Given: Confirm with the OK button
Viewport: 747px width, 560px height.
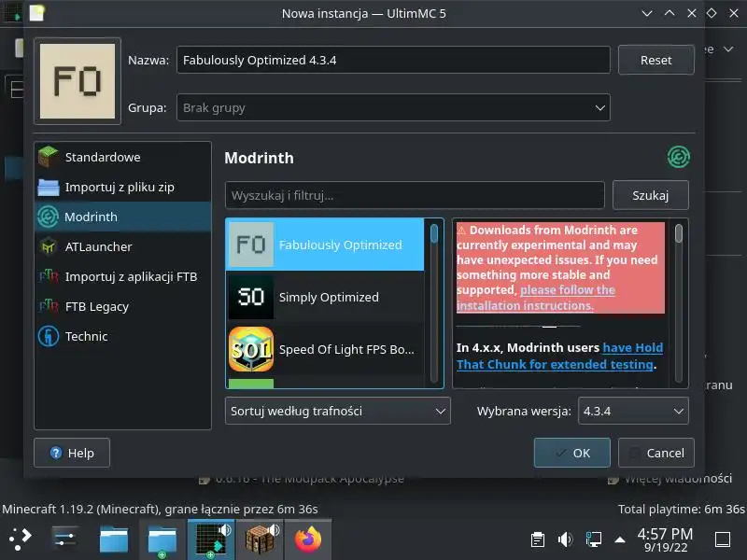Looking at the screenshot, I should [572, 453].
